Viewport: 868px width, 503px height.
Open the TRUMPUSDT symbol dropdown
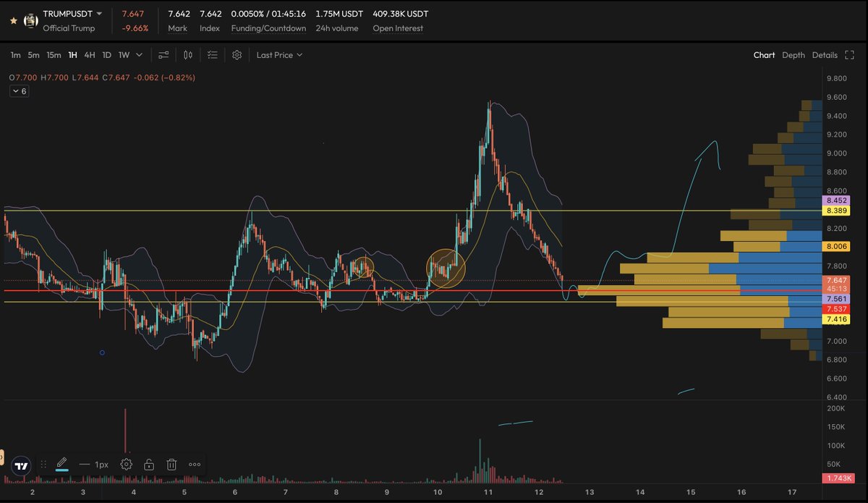tap(99, 14)
